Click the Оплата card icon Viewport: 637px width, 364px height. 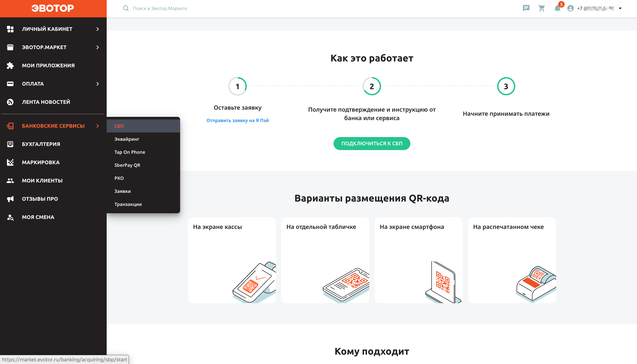[10, 84]
